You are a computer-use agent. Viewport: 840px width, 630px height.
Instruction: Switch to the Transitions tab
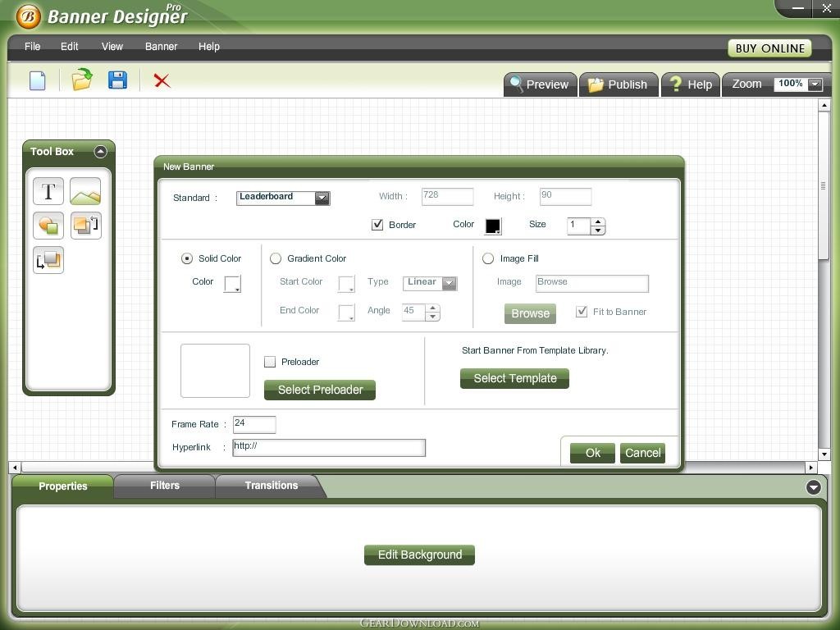(271, 486)
